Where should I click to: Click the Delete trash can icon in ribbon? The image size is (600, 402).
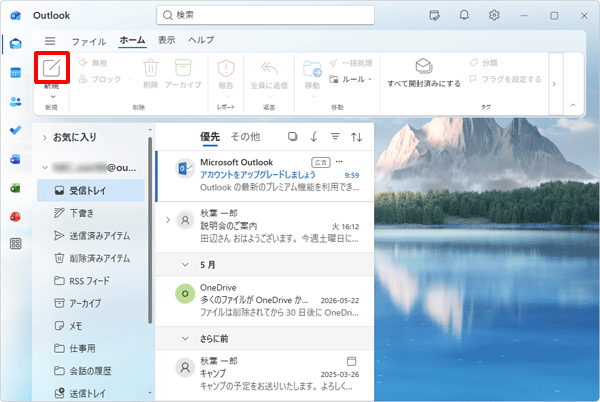click(x=151, y=68)
